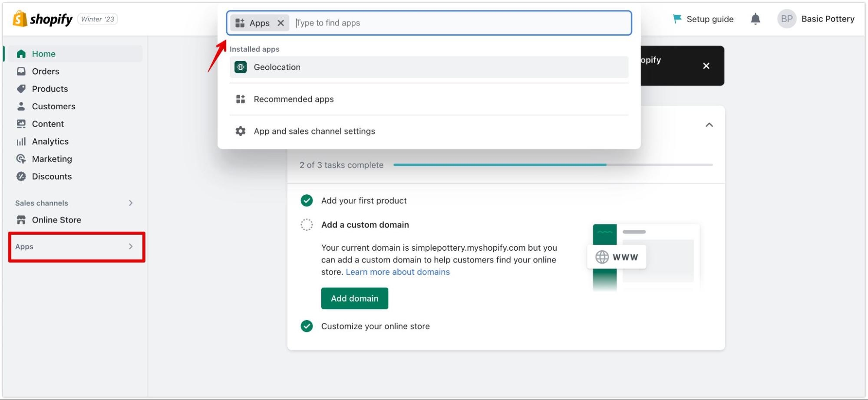
Task: Click the Products tag icon
Action: click(x=21, y=89)
